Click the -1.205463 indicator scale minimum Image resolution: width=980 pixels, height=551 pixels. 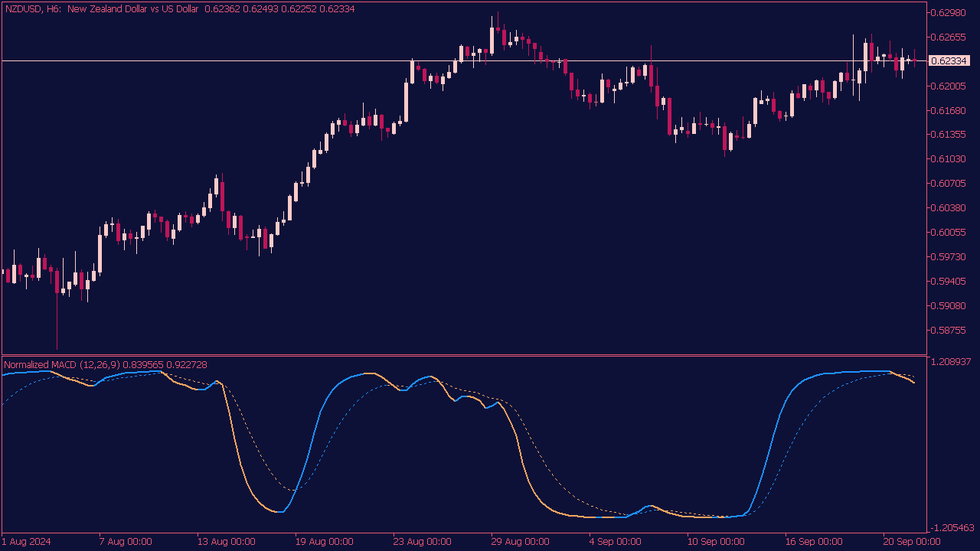point(951,528)
